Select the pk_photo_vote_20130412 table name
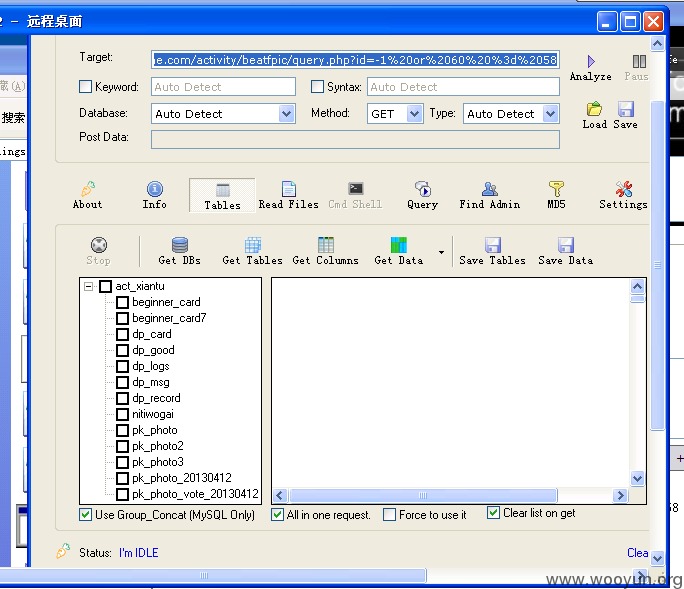The width and height of the screenshot is (684, 589). click(x=195, y=494)
